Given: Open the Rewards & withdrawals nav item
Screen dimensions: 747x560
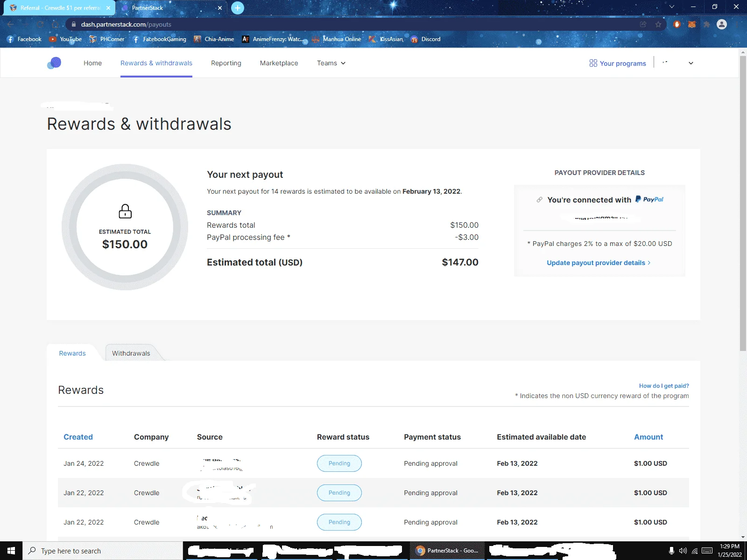Looking at the screenshot, I should (156, 63).
